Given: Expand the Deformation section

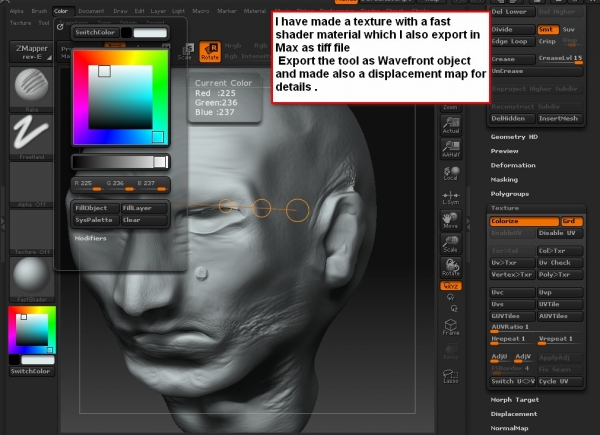Looking at the screenshot, I should pos(513,165).
